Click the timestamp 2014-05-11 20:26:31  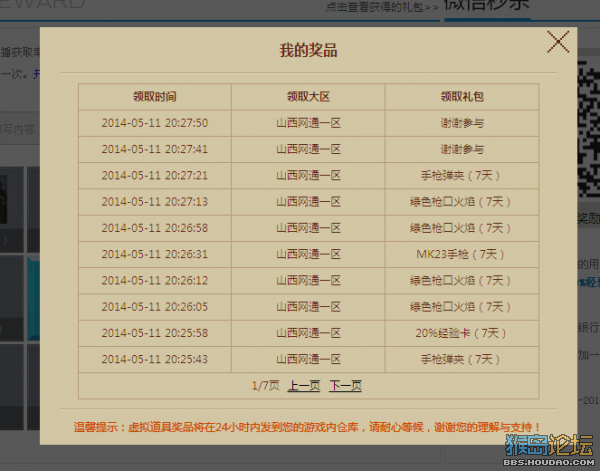tap(155, 254)
